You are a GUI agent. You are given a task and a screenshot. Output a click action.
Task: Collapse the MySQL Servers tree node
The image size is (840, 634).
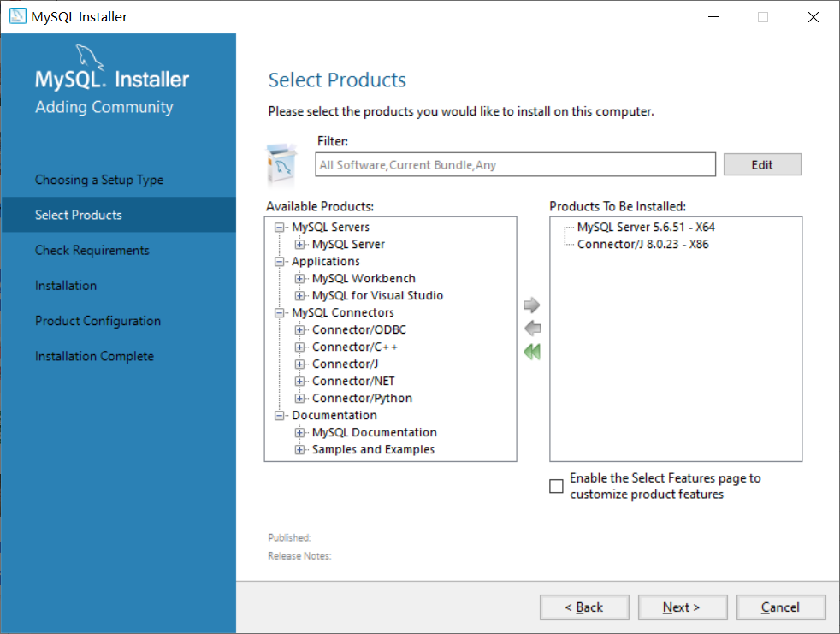[279, 228]
